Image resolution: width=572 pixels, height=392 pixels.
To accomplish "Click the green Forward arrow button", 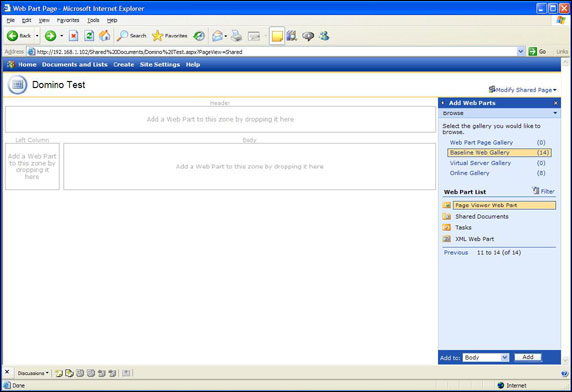I will pyautogui.click(x=50, y=36).
